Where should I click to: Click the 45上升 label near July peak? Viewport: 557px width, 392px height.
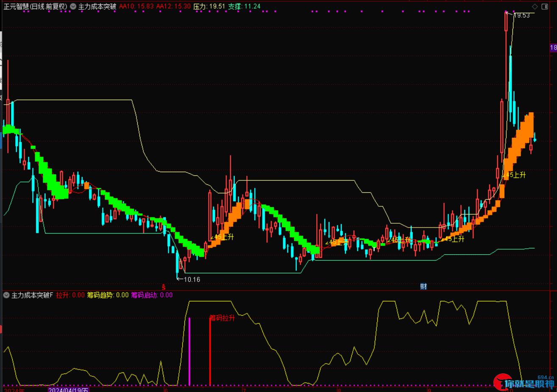click(x=223, y=237)
